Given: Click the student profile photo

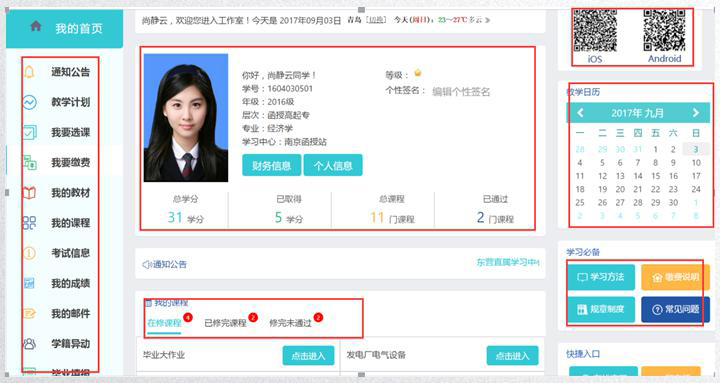Looking at the screenshot, I should click(186, 118).
